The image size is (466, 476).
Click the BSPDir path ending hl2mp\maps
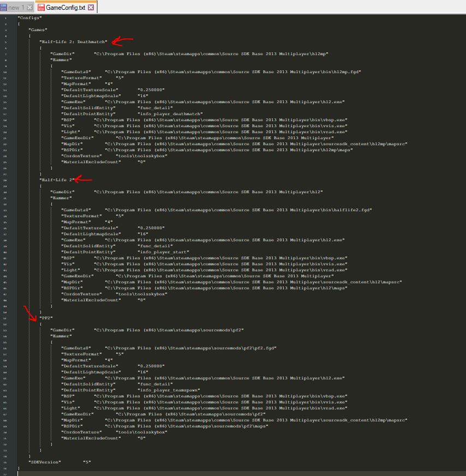[x=229, y=150]
